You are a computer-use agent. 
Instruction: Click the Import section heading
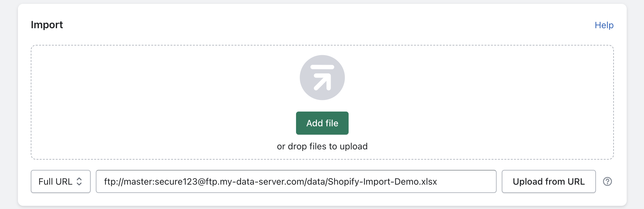coord(47,25)
